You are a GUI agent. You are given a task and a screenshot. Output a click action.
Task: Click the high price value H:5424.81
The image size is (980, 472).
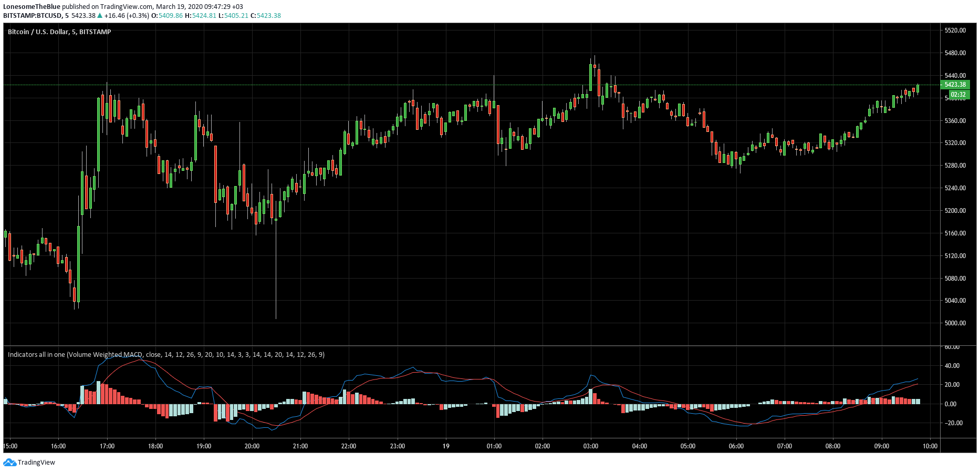pos(201,16)
